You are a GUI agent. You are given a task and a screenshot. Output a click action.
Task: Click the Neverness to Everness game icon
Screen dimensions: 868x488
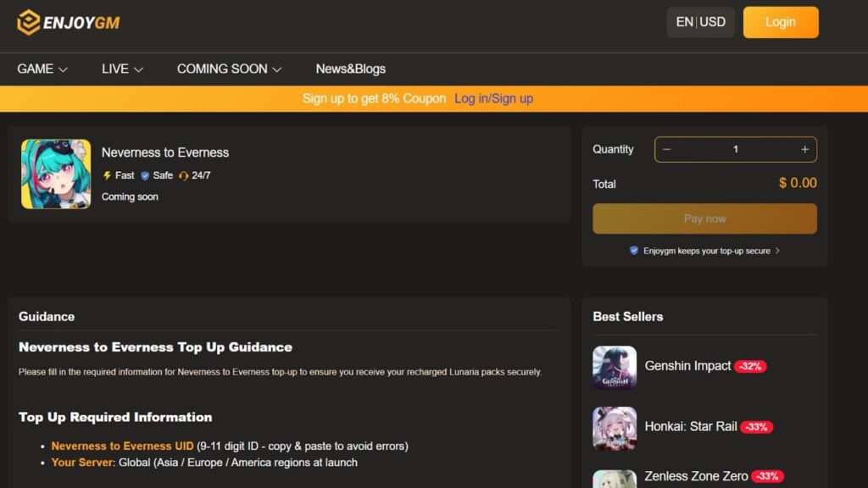[x=56, y=174]
